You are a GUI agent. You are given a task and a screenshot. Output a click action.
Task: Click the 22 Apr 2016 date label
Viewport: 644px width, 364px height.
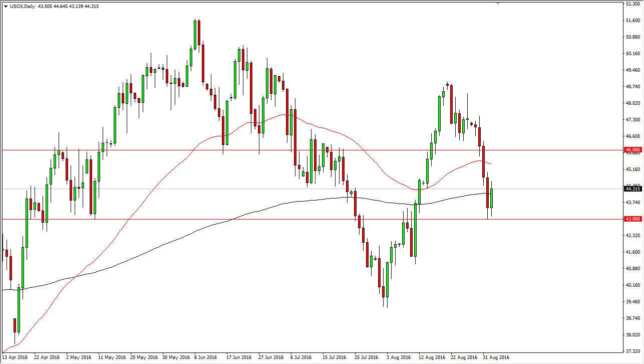[x=47, y=358]
